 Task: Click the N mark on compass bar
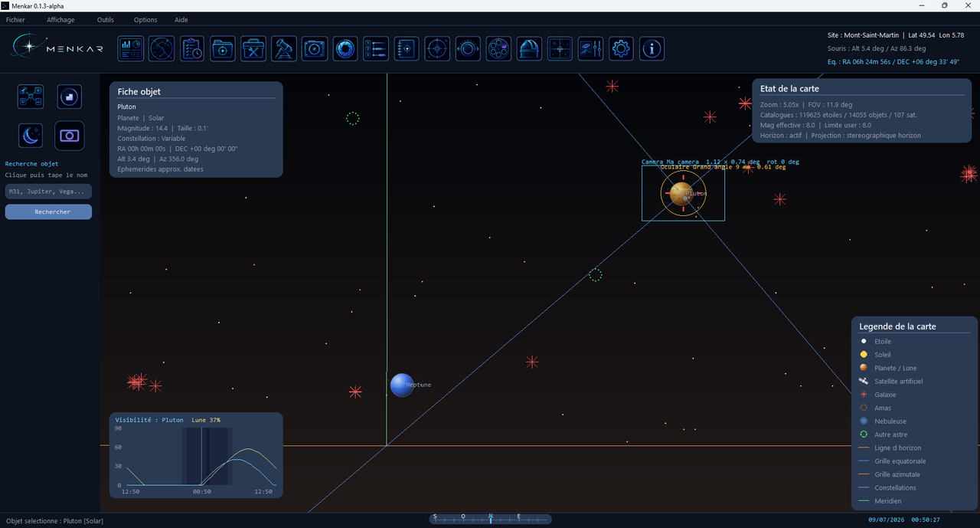tap(491, 517)
